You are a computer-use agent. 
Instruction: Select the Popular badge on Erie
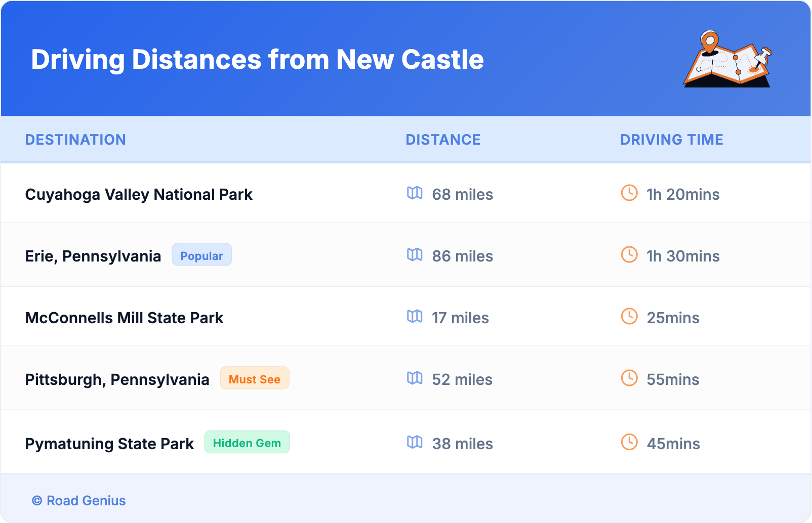point(201,255)
